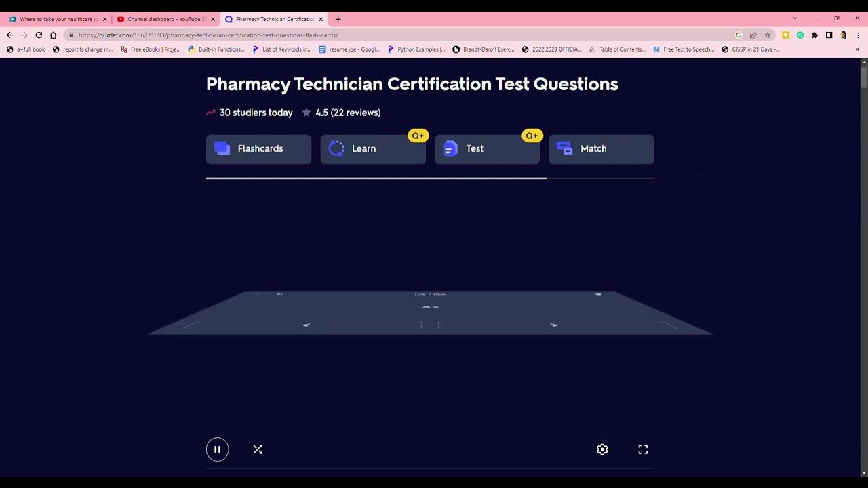Go forward to the next page
The width and height of the screenshot is (868, 488).
(24, 35)
